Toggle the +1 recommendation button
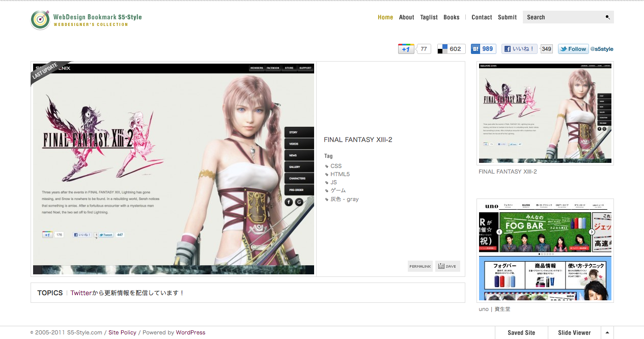 pos(406,48)
